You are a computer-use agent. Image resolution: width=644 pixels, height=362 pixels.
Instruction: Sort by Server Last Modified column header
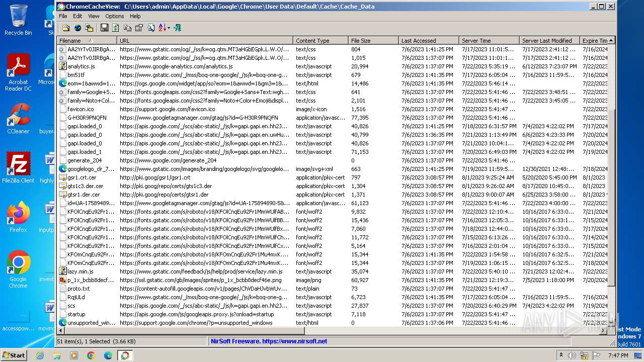coord(549,41)
